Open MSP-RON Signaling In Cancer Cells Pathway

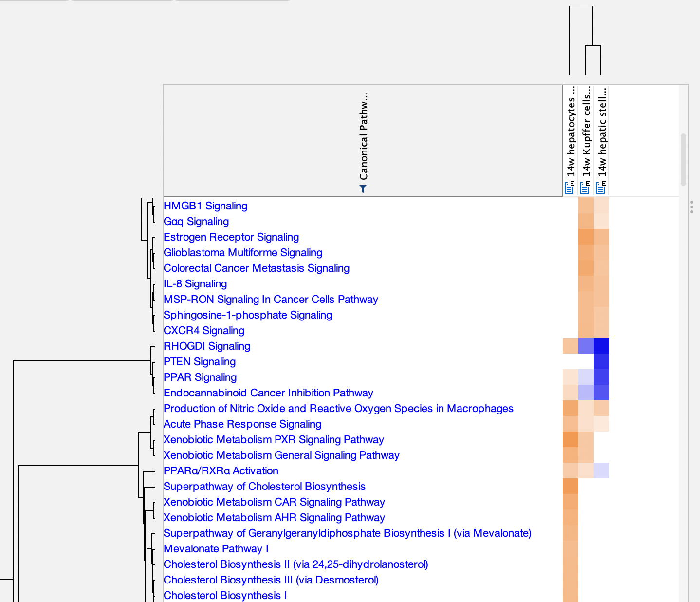click(271, 299)
